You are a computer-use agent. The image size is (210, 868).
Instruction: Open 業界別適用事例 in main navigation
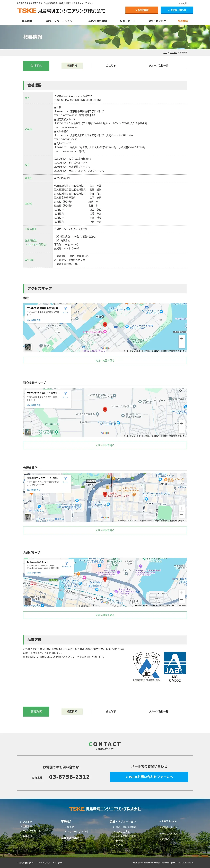[x=97, y=21]
